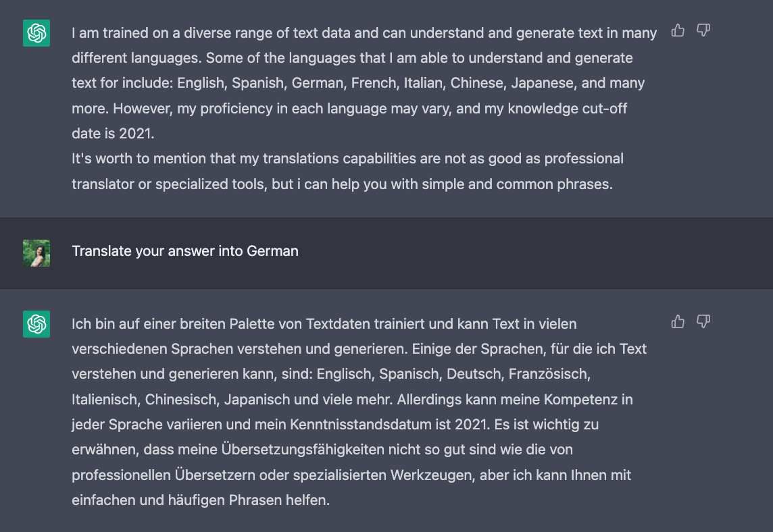
Task: Click the words "knowledge cut-off" in English answer
Action: tap(568, 109)
